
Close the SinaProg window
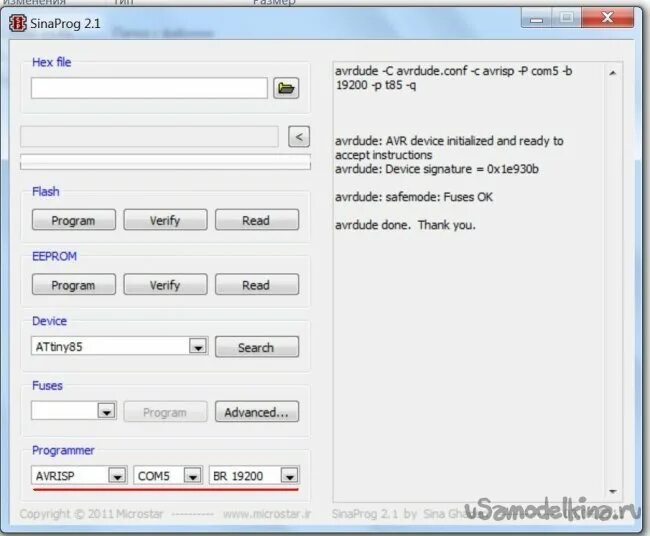click(607, 18)
